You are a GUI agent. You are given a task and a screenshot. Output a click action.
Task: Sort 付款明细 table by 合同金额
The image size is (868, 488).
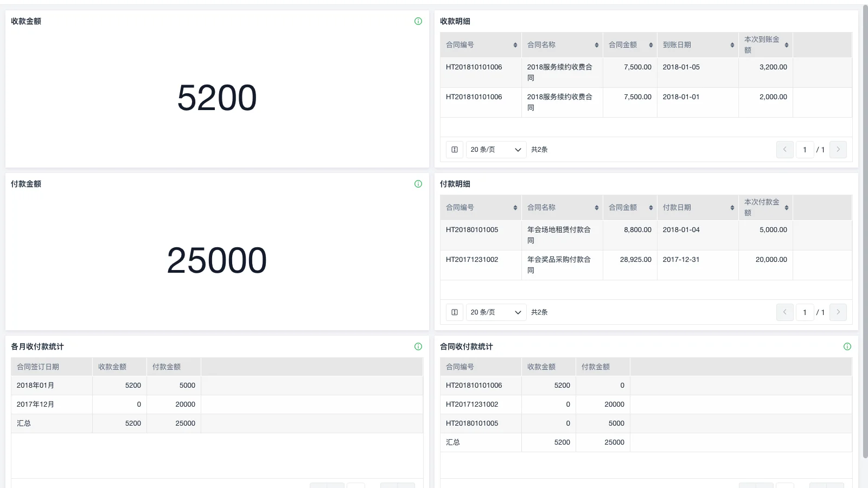pyautogui.click(x=651, y=208)
